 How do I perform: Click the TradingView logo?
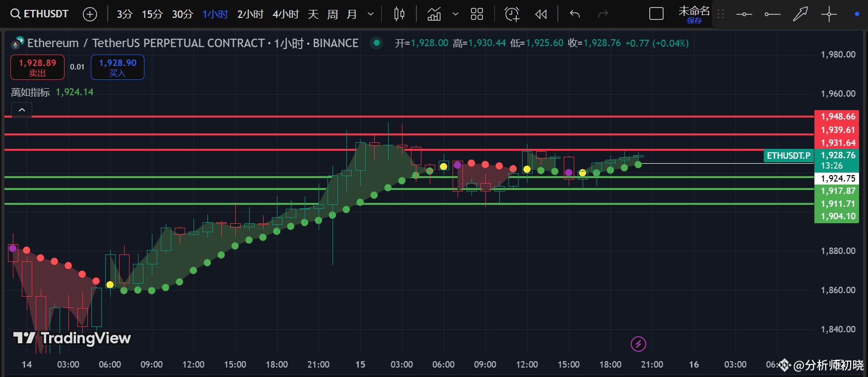[x=72, y=338]
